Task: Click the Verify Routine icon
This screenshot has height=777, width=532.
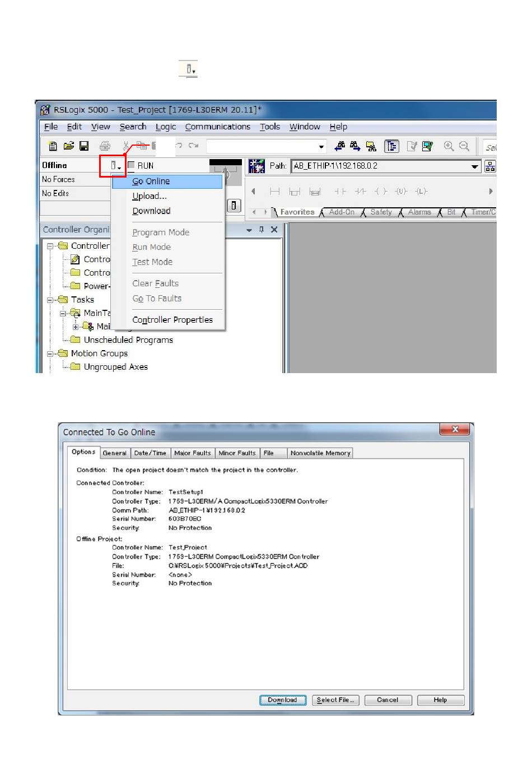Action: 412,147
